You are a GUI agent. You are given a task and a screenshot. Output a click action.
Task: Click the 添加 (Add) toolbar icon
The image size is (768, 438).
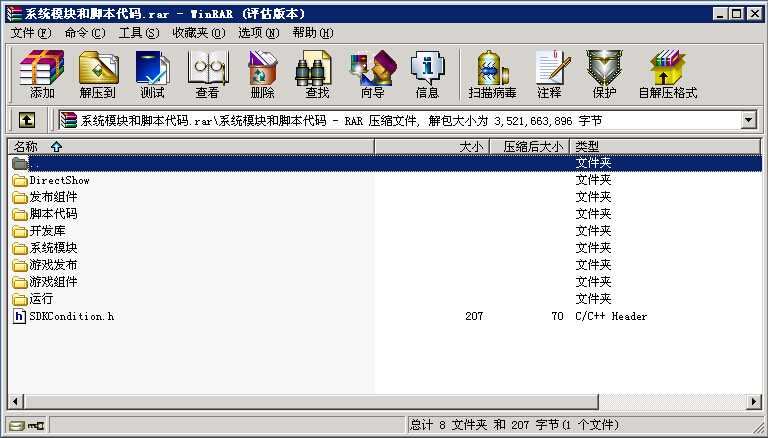(x=41, y=73)
